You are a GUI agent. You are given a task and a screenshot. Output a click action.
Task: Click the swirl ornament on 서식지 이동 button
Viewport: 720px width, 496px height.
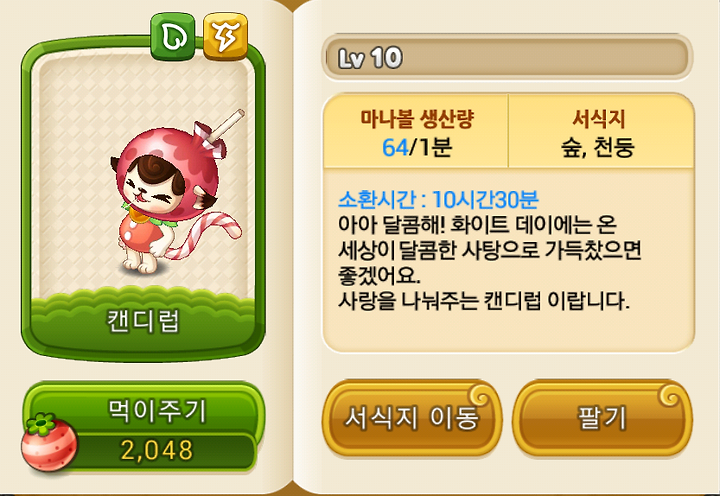[480, 395]
